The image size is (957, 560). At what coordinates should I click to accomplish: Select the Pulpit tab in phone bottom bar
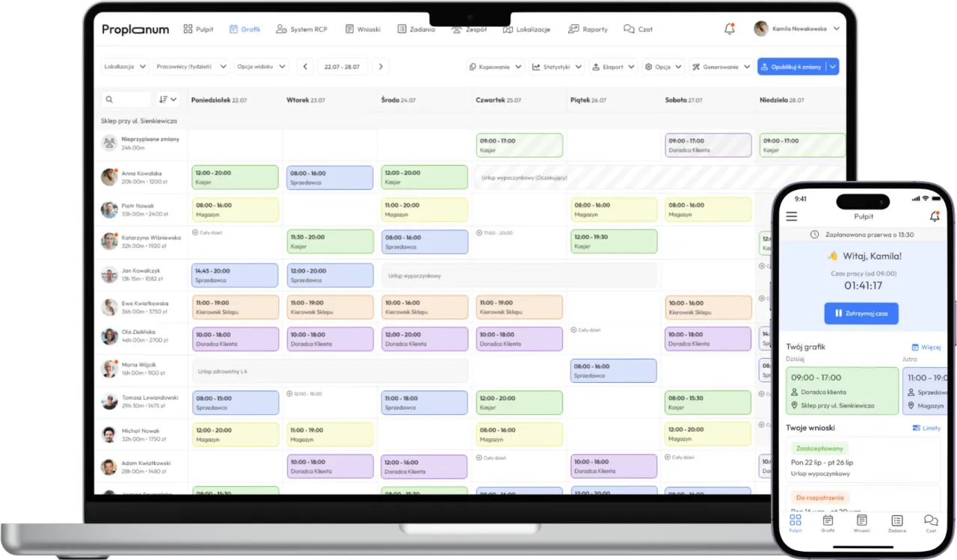click(795, 523)
